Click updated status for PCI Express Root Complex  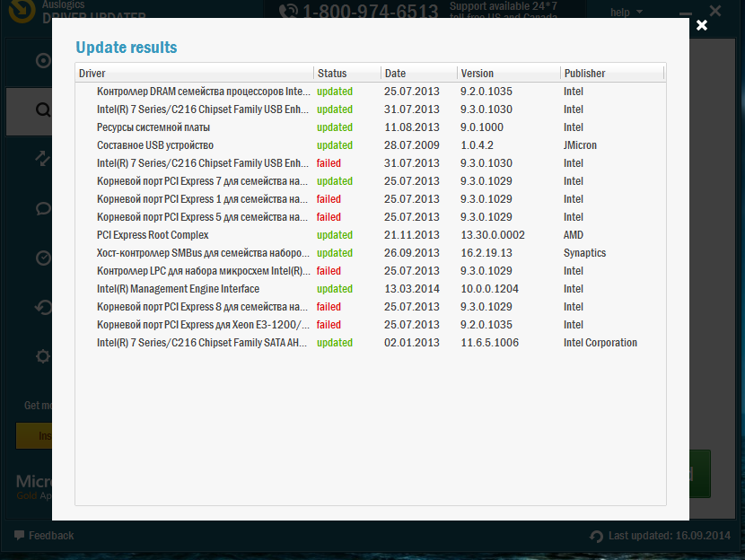tap(335, 235)
